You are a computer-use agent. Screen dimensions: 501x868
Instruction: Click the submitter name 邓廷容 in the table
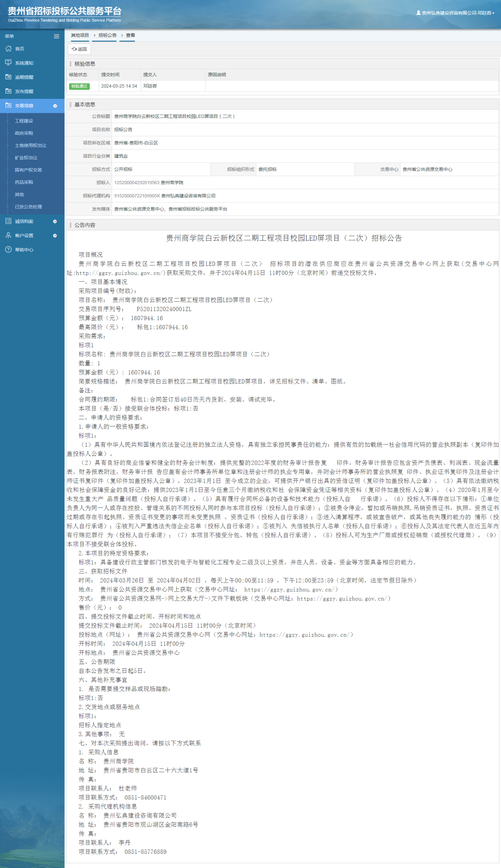(x=150, y=86)
